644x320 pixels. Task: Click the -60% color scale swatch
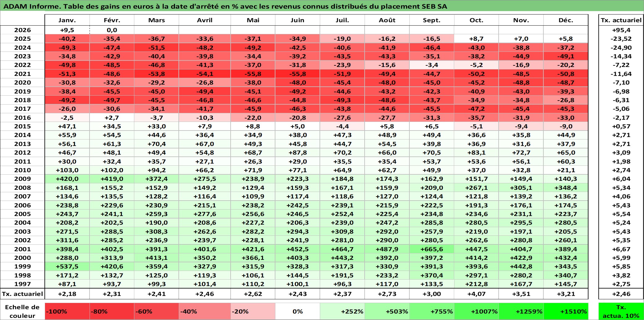(x=157, y=311)
